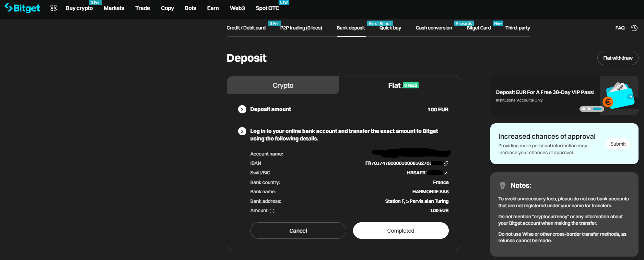Screen dimensions: 644x260
Task: Open the Third-party tab
Action: pos(518,28)
